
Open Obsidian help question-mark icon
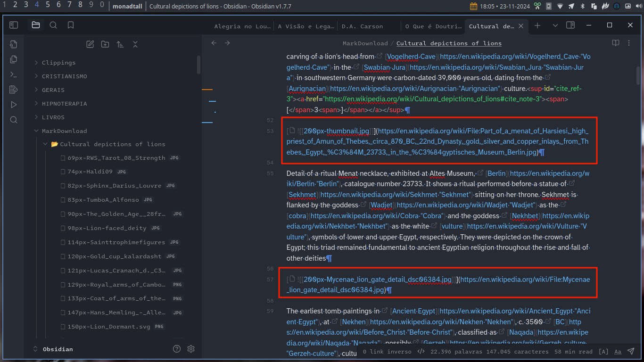click(177, 349)
